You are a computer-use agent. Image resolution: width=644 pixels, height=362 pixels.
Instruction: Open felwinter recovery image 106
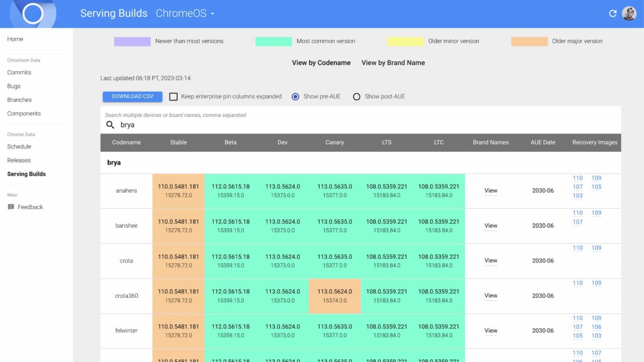coord(596,327)
